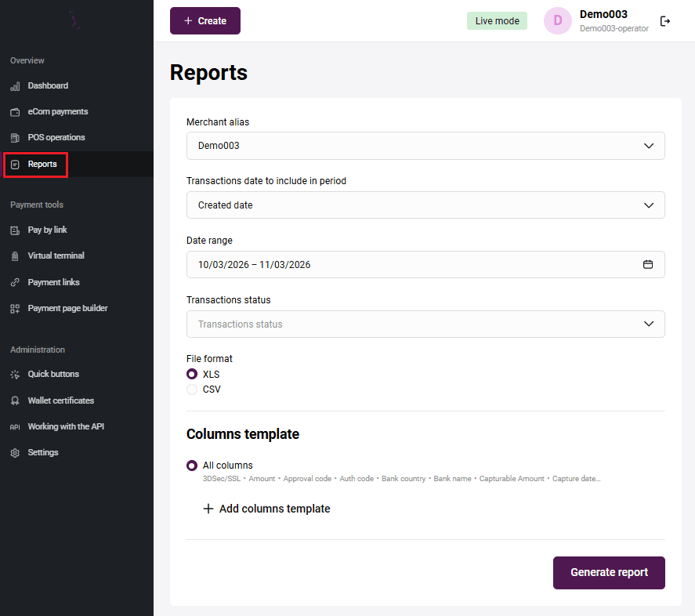Viewport: 695px width, 616px height.
Task: Open the calendar icon in Date range
Action: (648, 265)
